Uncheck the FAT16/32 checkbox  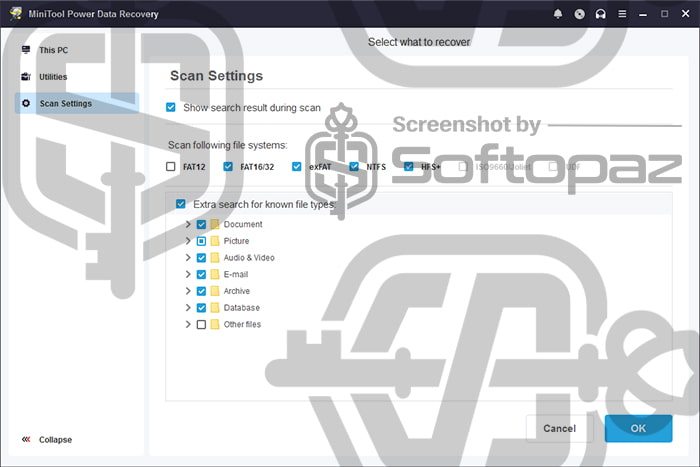228,167
